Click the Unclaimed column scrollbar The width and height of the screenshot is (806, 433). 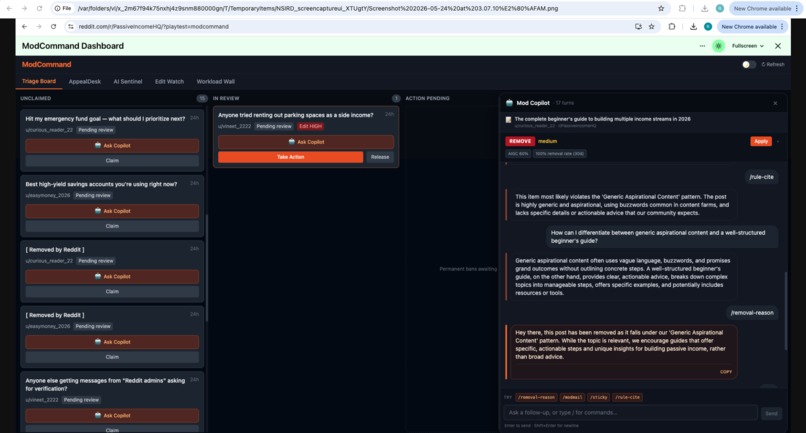click(x=207, y=267)
